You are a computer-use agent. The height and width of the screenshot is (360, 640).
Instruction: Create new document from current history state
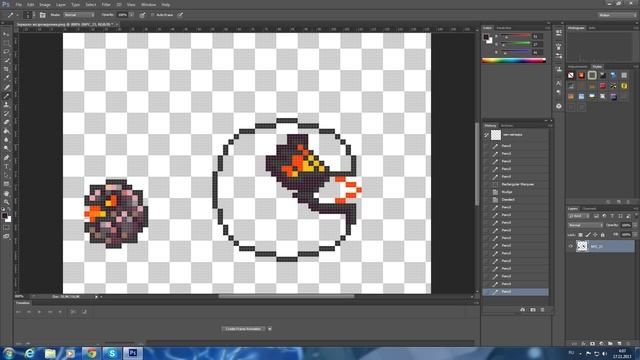point(522,310)
